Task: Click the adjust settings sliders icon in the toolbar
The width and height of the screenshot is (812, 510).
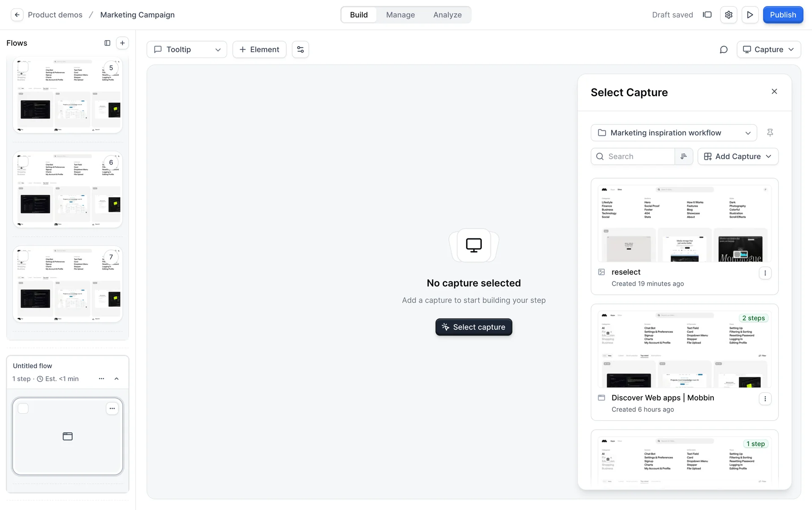Action: (300, 50)
